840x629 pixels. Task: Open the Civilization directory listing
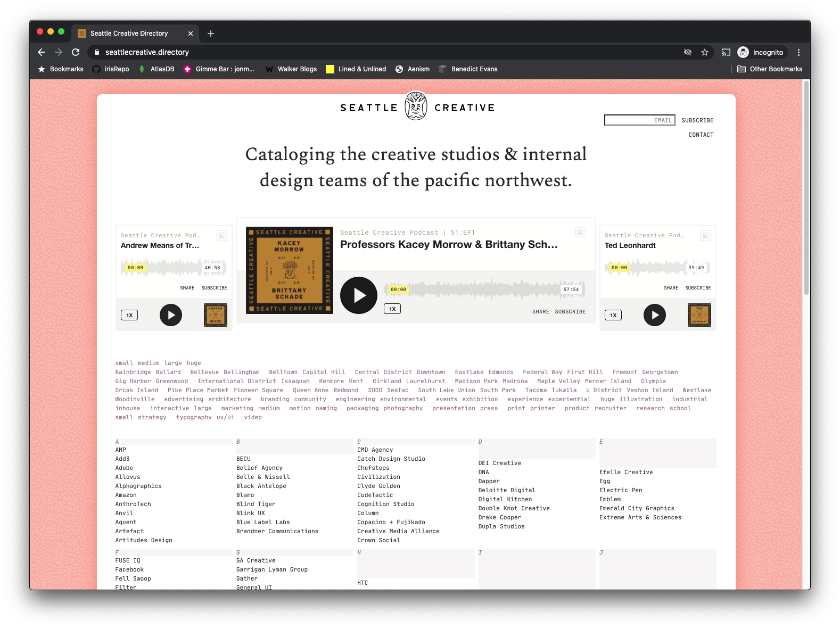point(378,477)
